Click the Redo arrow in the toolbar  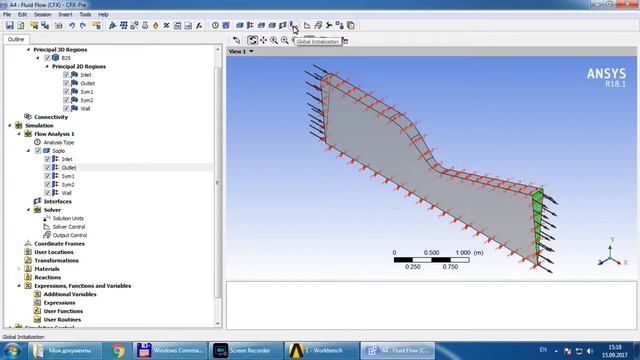[x=83, y=25]
